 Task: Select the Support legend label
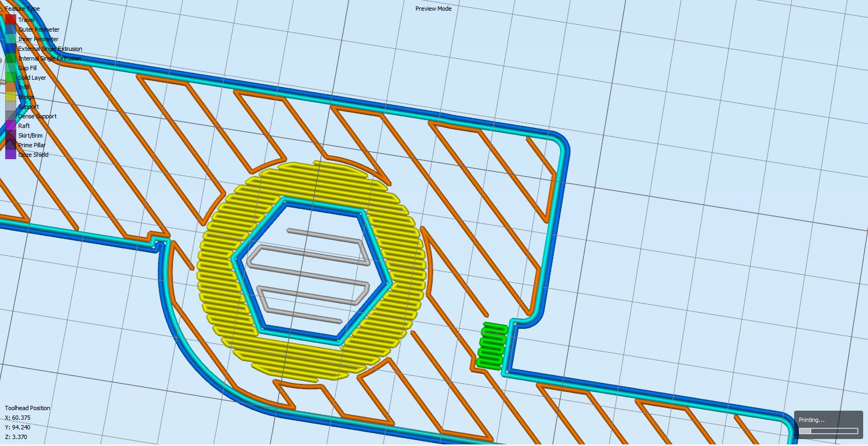tap(29, 107)
